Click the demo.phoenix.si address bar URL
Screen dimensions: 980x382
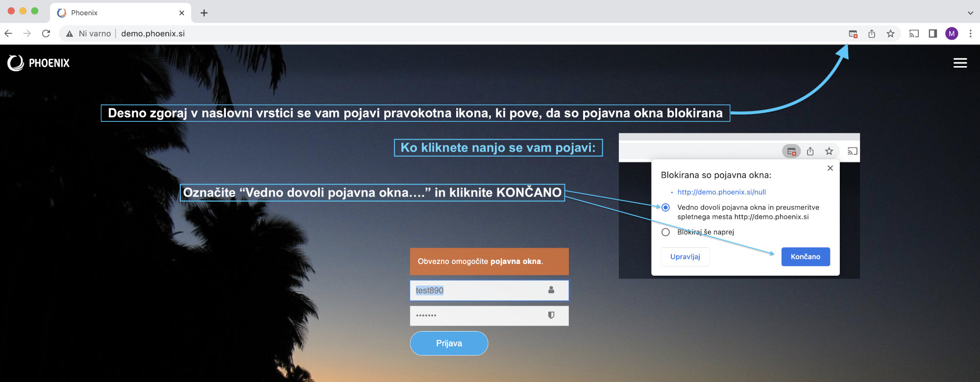(x=153, y=34)
